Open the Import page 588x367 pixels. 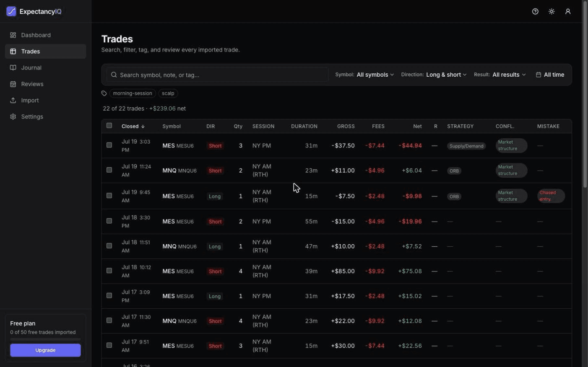click(45, 101)
